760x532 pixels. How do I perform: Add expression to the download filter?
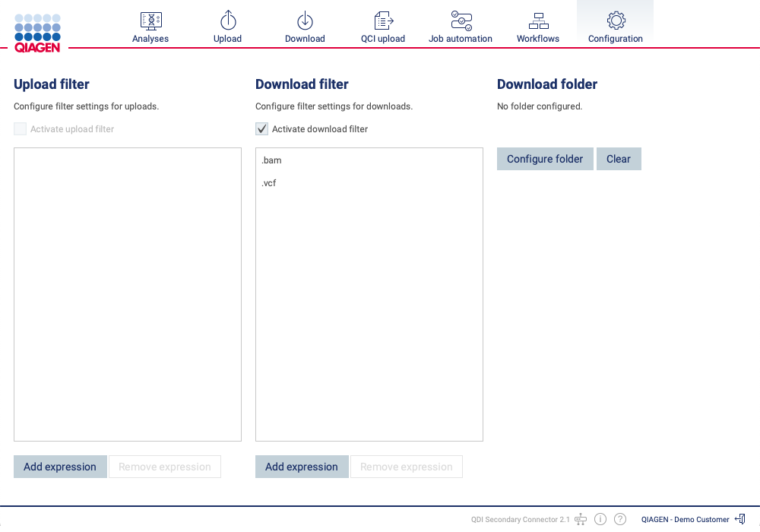302,467
